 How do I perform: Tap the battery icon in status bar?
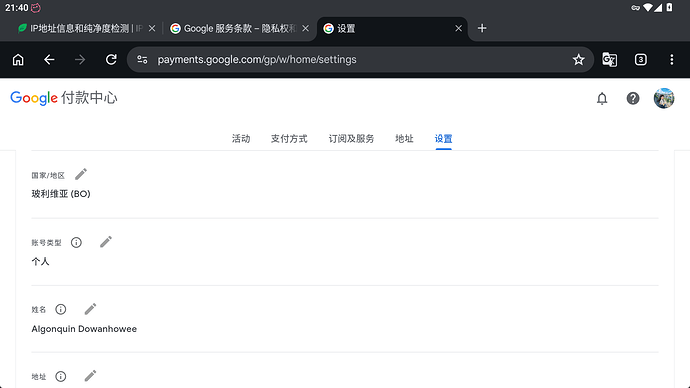coord(669,7)
